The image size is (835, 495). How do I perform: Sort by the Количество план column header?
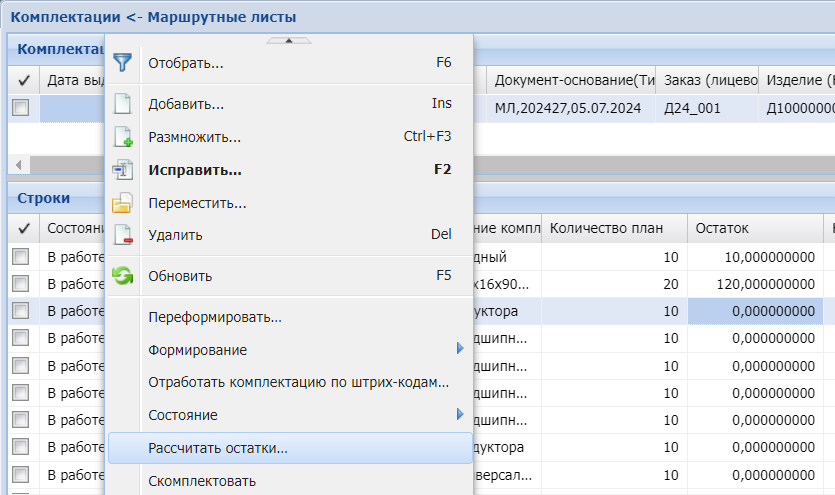pos(606,228)
